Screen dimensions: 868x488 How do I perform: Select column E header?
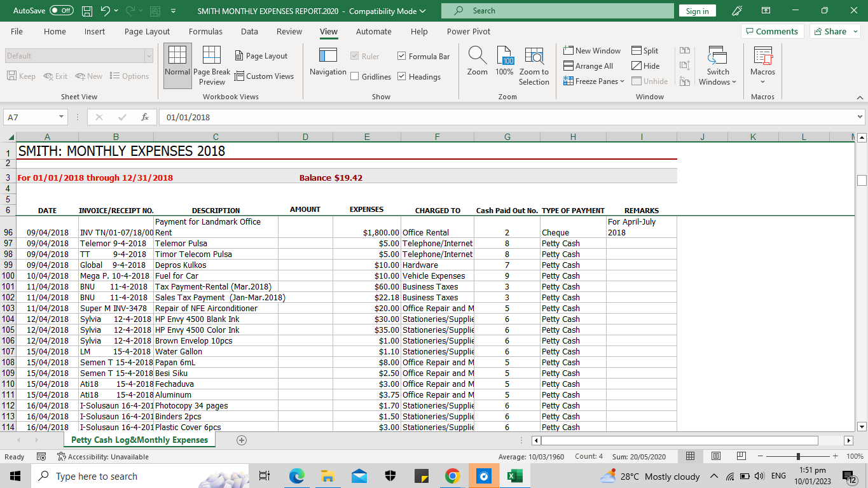367,137
